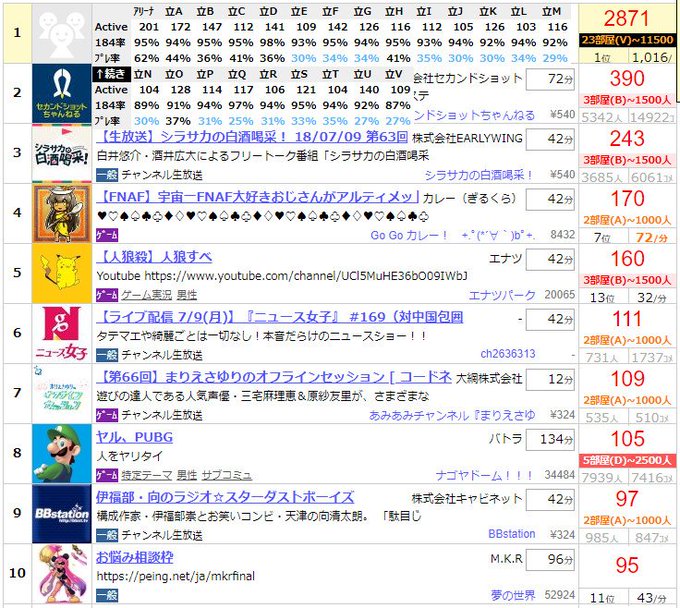This screenshot has height=608, width=680.
Task: Click 一般 badge in ニュース女子 row
Action: (107, 355)
